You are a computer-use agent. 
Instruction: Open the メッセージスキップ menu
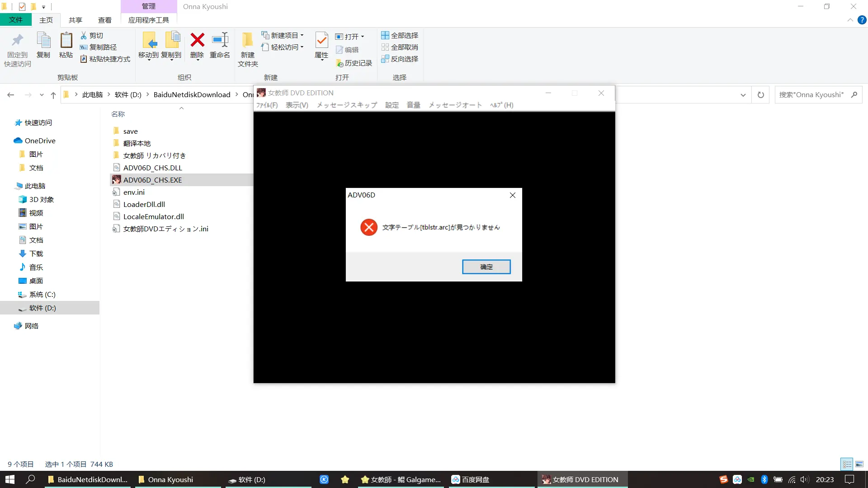pos(347,105)
